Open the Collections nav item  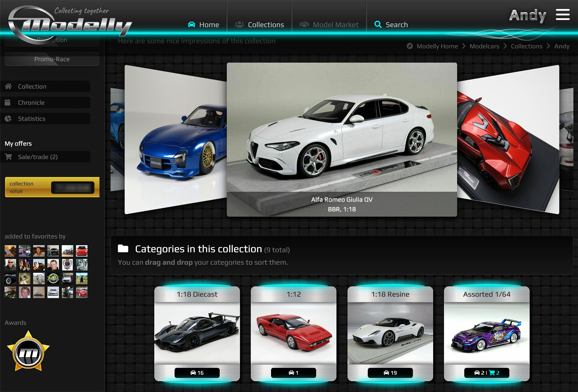pyautogui.click(x=259, y=25)
